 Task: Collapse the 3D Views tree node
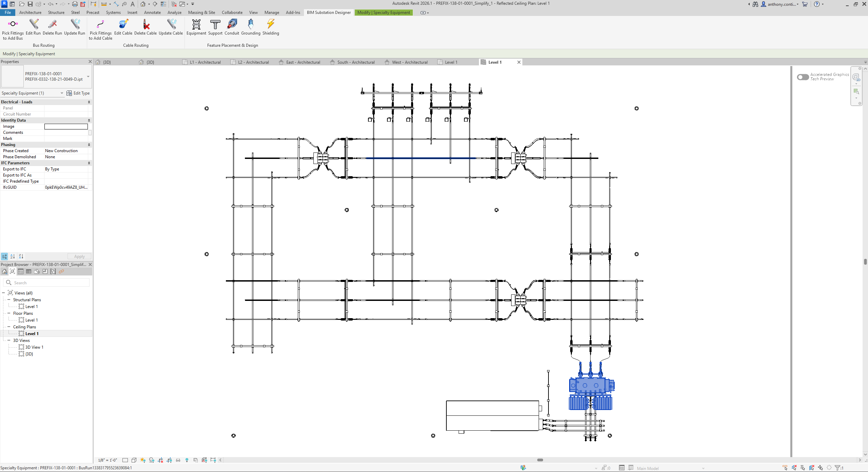tap(9, 340)
